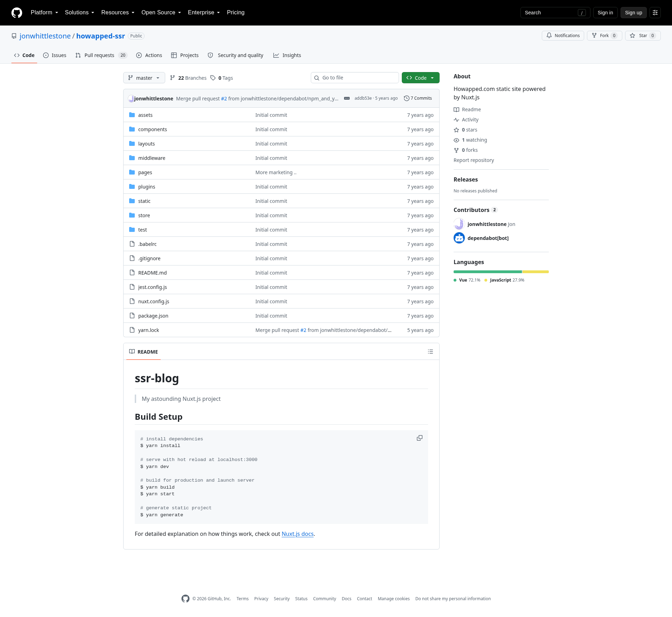The image size is (672, 617).
Task: Open the Pull requests tab
Action: (x=101, y=55)
